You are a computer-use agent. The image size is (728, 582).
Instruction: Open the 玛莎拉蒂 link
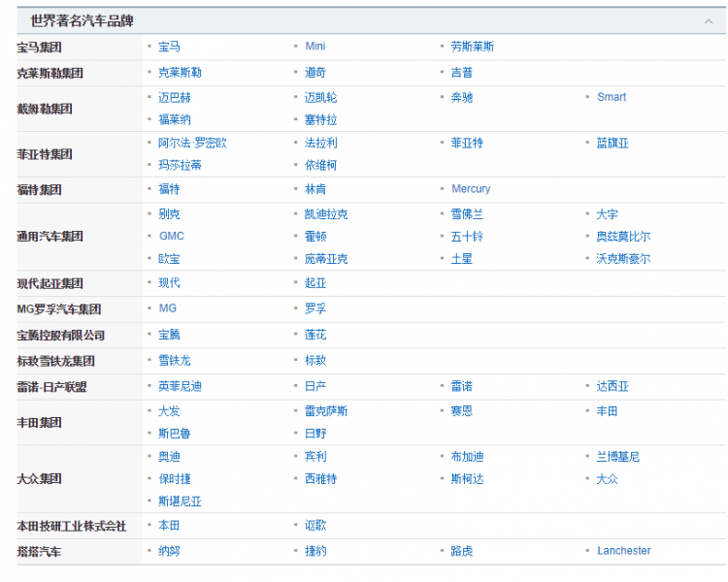[180, 165]
